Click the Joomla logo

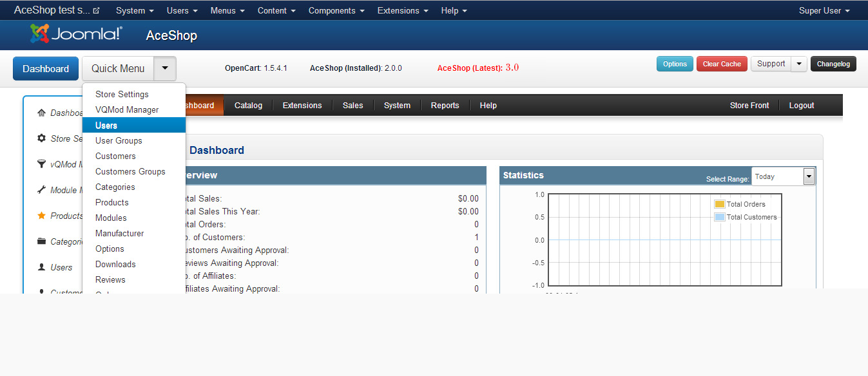(76, 34)
